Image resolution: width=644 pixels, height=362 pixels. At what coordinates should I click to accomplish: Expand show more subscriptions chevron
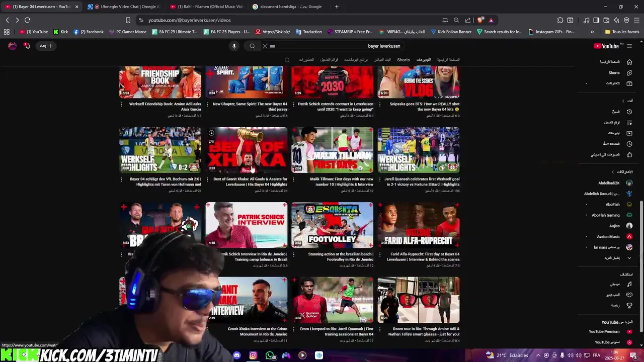(629, 258)
